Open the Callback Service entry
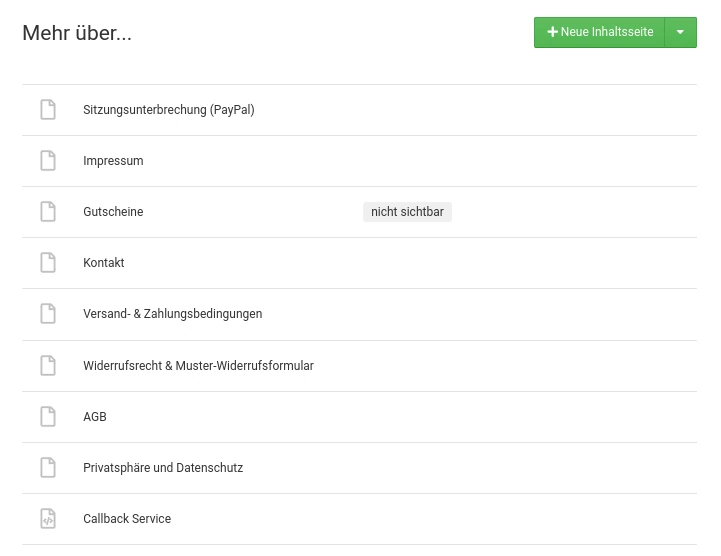721x556 pixels. point(127,519)
